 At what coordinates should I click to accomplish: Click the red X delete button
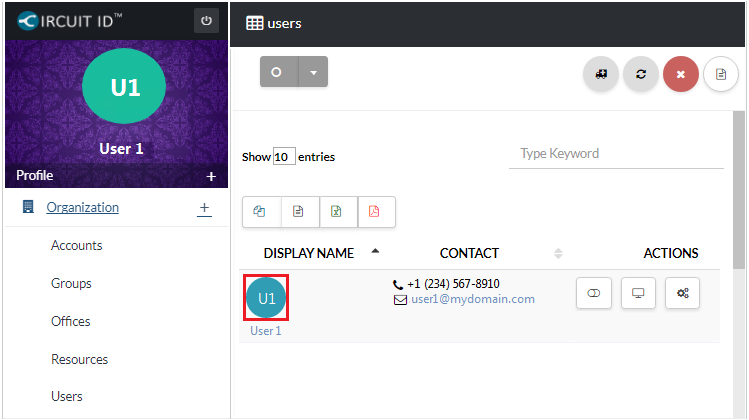(x=680, y=74)
